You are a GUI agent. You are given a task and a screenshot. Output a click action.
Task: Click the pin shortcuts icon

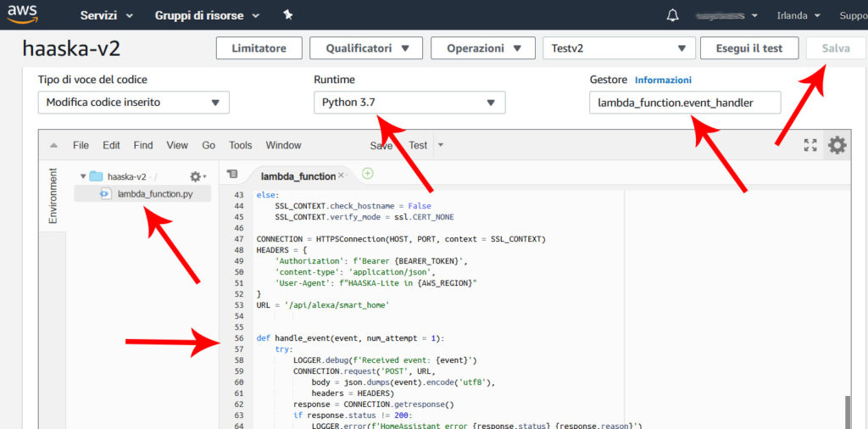point(288,15)
